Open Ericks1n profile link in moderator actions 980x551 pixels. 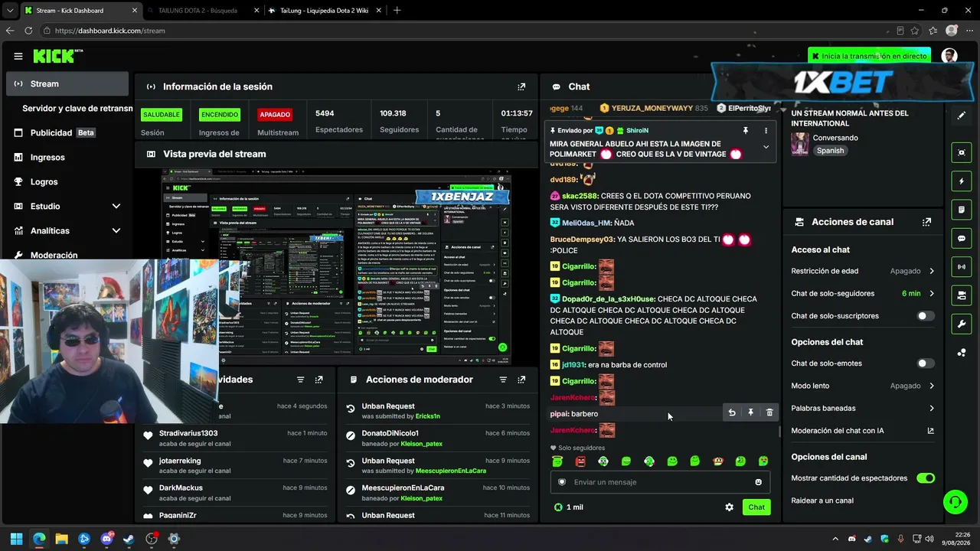tap(428, 416)
